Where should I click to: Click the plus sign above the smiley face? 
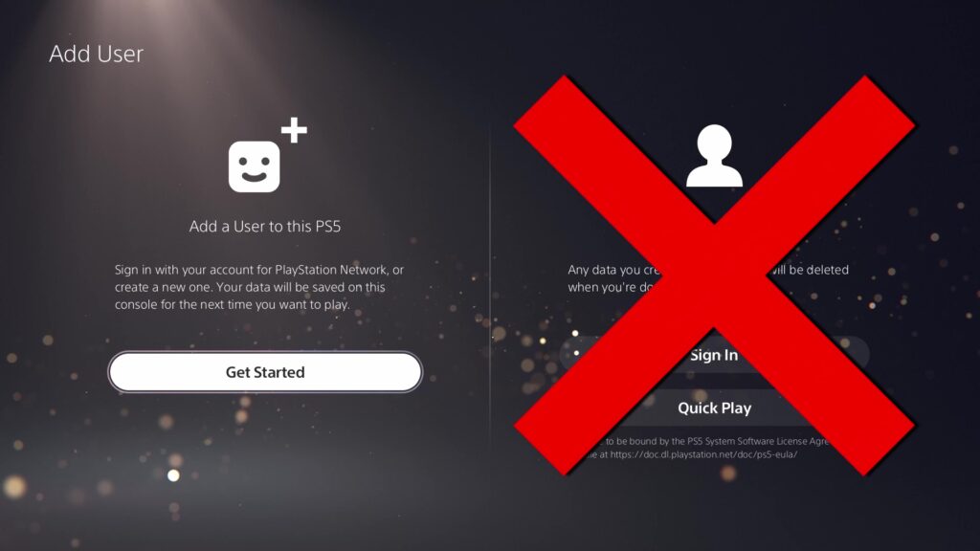point(294,130)
